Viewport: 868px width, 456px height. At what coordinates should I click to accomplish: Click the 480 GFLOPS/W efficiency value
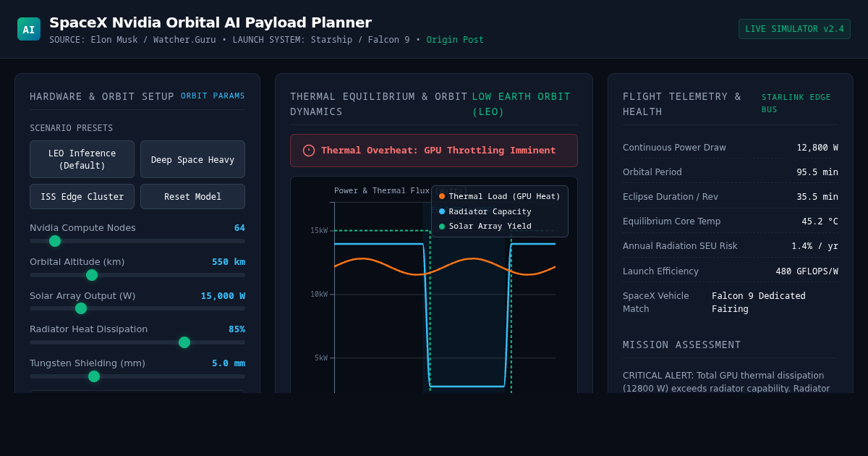tap(807, 271)
